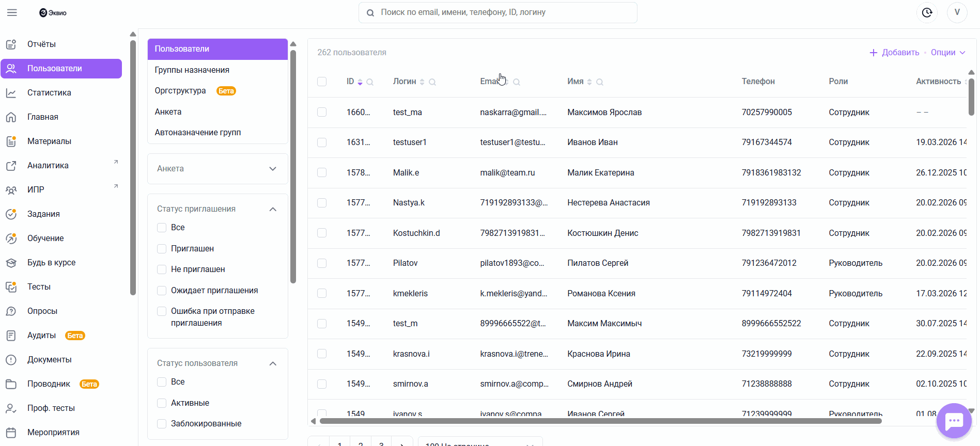The width and height of the screenshot is (980, 446).
Task: Open Автоназначение групп tab
Action: [217, 133]
